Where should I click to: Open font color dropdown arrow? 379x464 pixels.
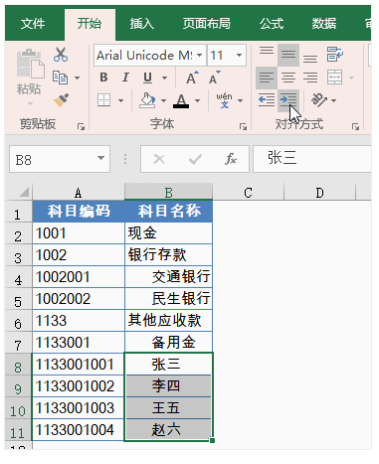pos(197,100)
